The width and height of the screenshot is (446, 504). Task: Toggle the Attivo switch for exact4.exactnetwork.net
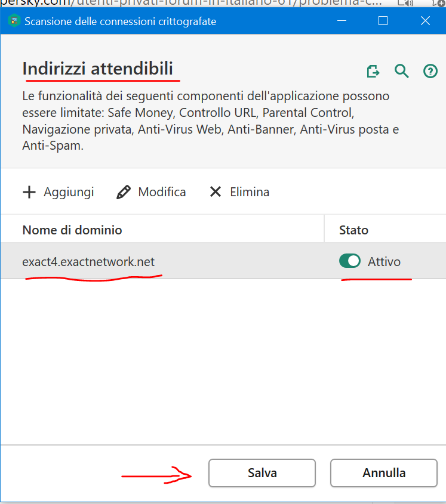pos(350,261)
